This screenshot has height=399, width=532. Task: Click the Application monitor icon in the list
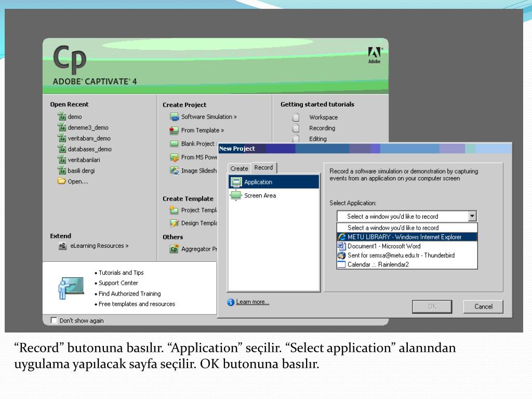[x=236, y=182]
